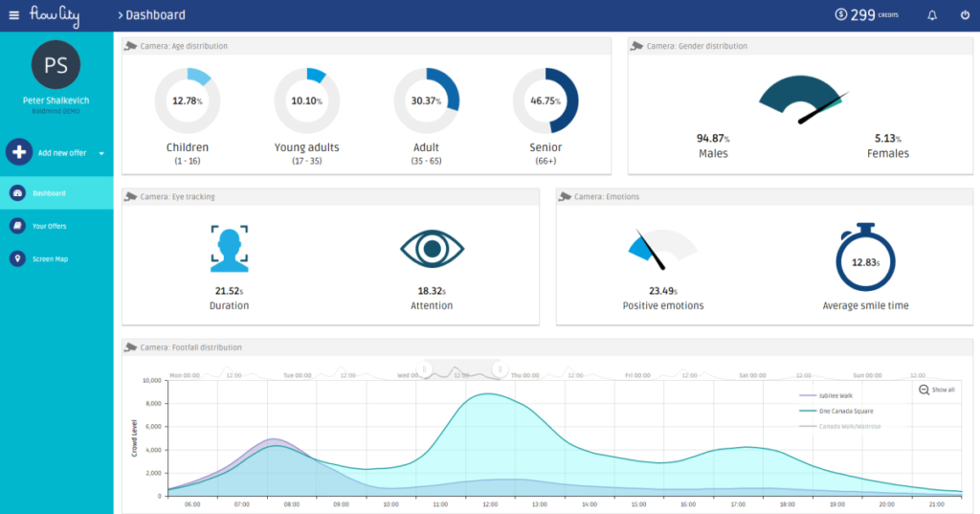This screenshot has width=980, height=514.
Task: Click camera icon of Emotions panel
Action: point(565,196)
